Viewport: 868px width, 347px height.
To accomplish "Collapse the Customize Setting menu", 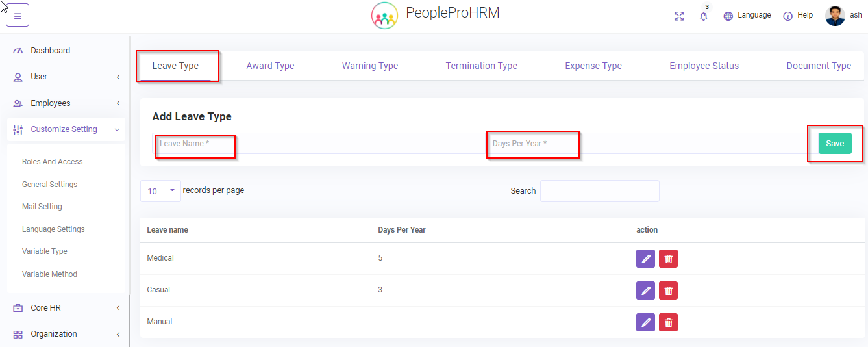I will [65, 129].
